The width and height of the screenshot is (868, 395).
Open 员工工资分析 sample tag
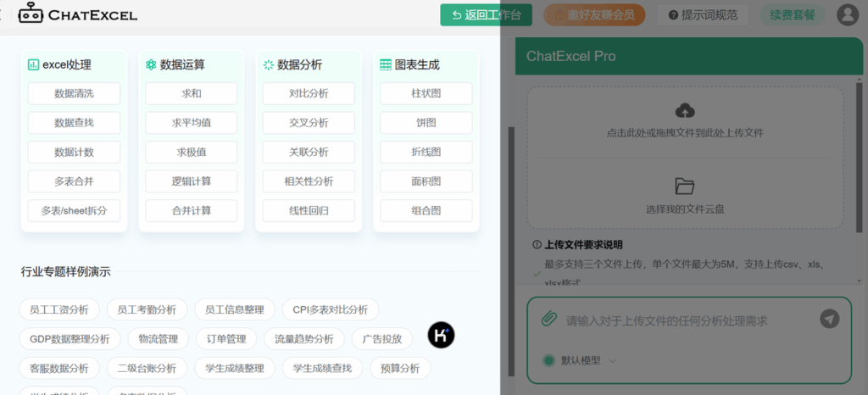(59, 309)
